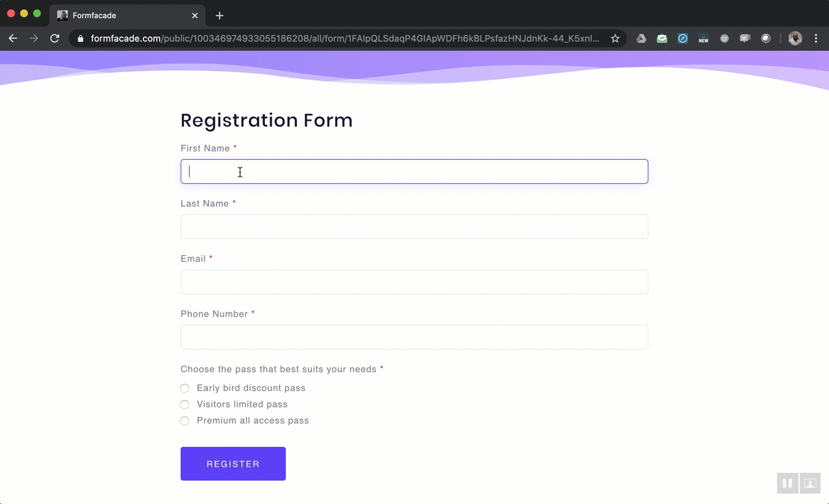Reload the Formfacade page
Image resolution: width=829 pixels, height=504 pixels.
[x=55, y=38]
